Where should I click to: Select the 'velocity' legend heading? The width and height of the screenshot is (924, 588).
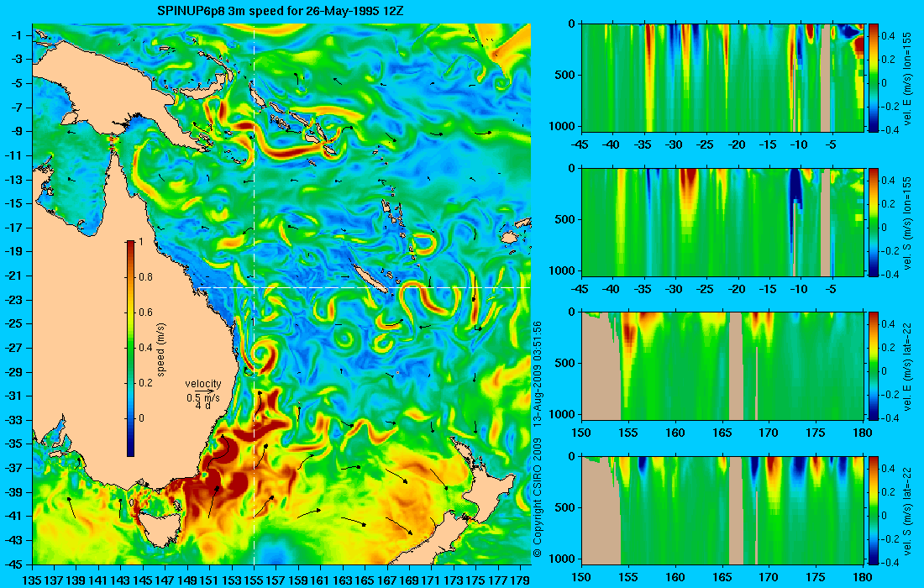pos(202,384)
